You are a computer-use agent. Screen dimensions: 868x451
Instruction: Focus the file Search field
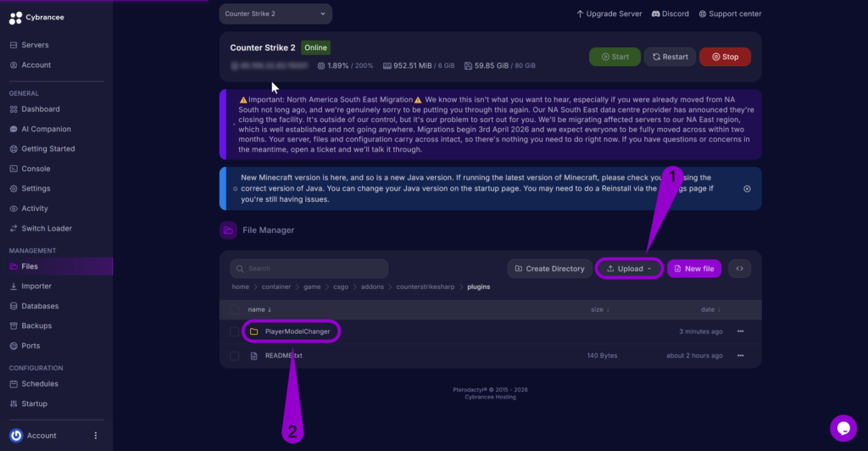pos(309,269)
